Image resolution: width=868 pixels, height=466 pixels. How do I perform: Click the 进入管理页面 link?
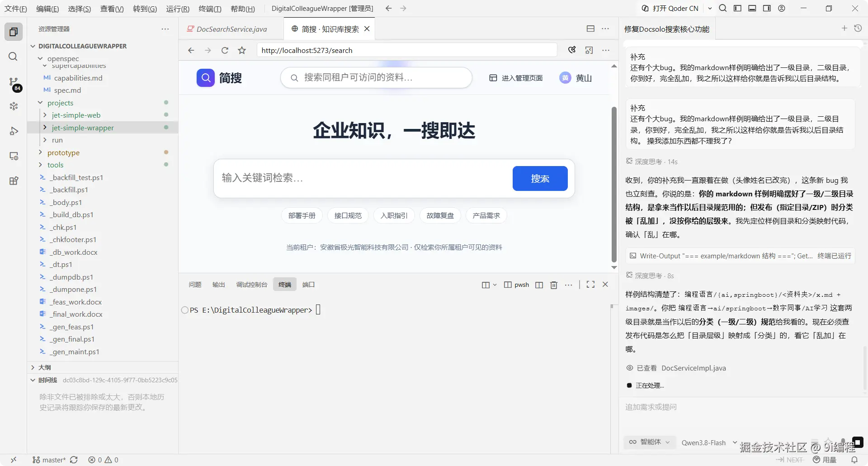pyautogui.click(x=516, y=78)
